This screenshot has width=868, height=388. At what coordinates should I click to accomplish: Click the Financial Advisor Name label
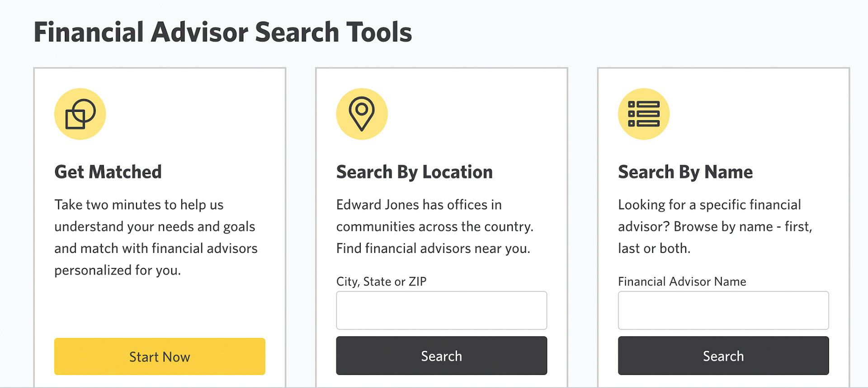(682, 281)
